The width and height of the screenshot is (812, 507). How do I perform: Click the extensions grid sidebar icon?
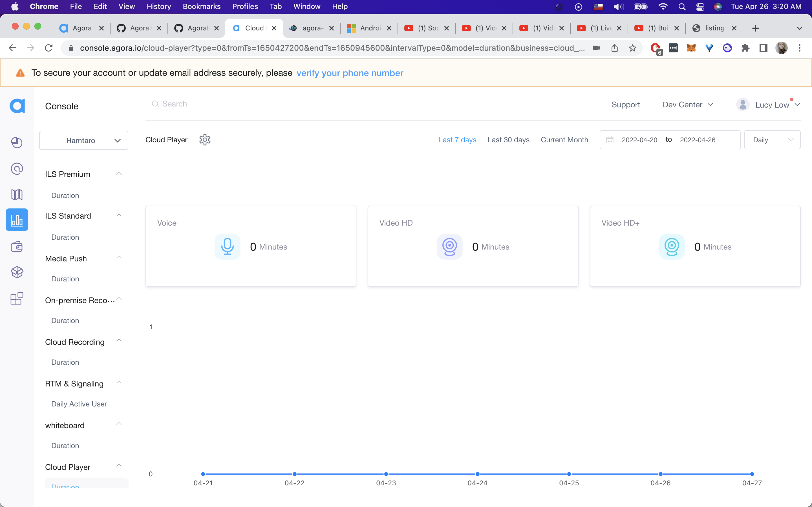17,298
